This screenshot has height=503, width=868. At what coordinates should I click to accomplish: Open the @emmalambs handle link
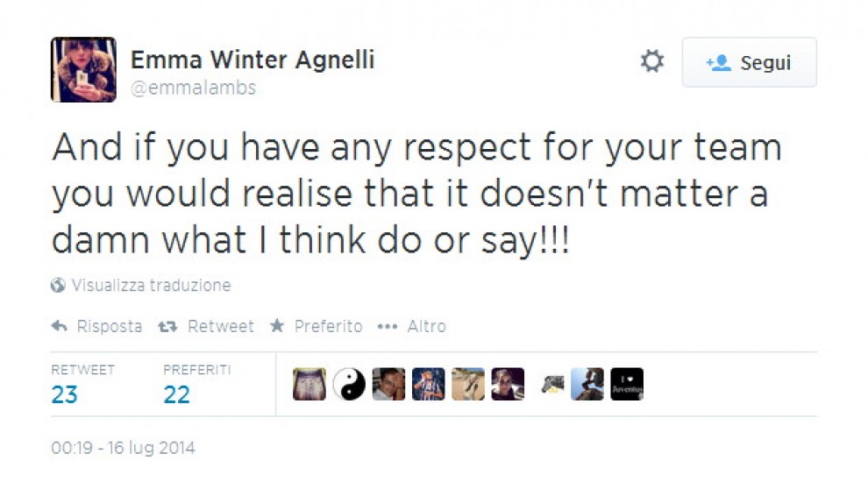[193, 88]
